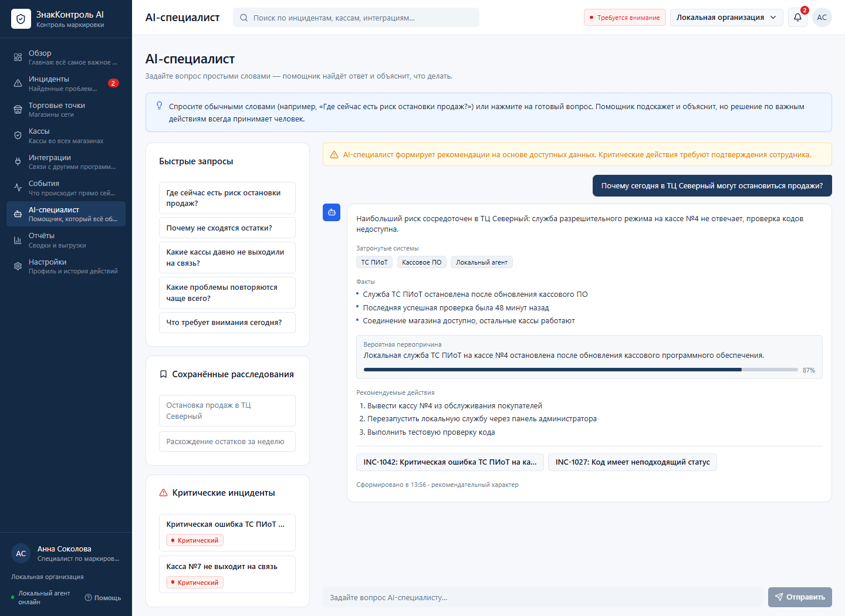Click the AC avatar in top bar
Image resolution: width=845 pixels, height=616 pixels.
click(x=822, y=18)
